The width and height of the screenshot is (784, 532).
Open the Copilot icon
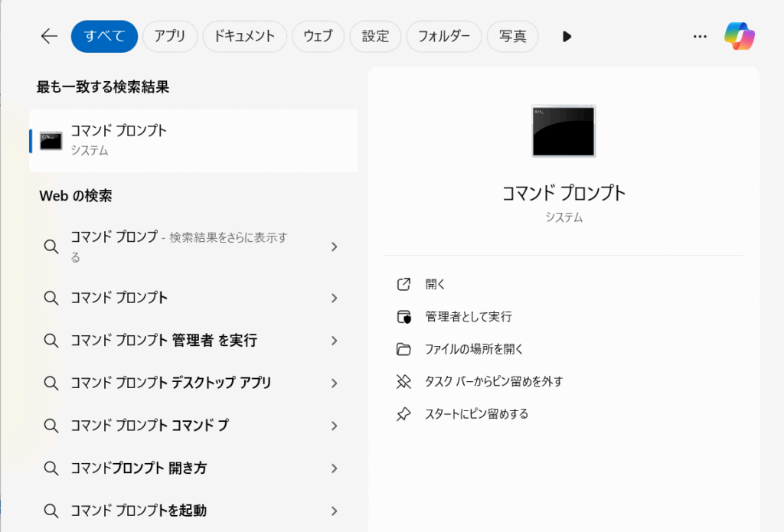click(740, 36)
